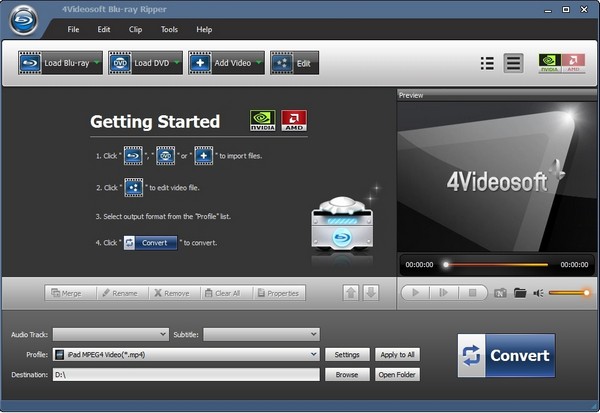The image size is (600, 413).
Task: Expand the Audio Track dropdown
Action: pyautogui.click(x=111, y=334)
